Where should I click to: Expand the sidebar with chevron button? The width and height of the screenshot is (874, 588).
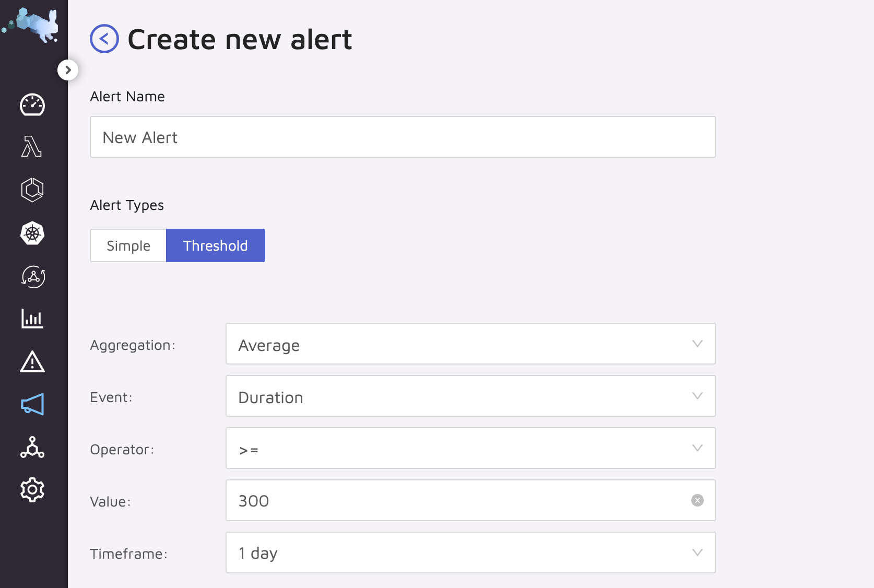[68, 70]
